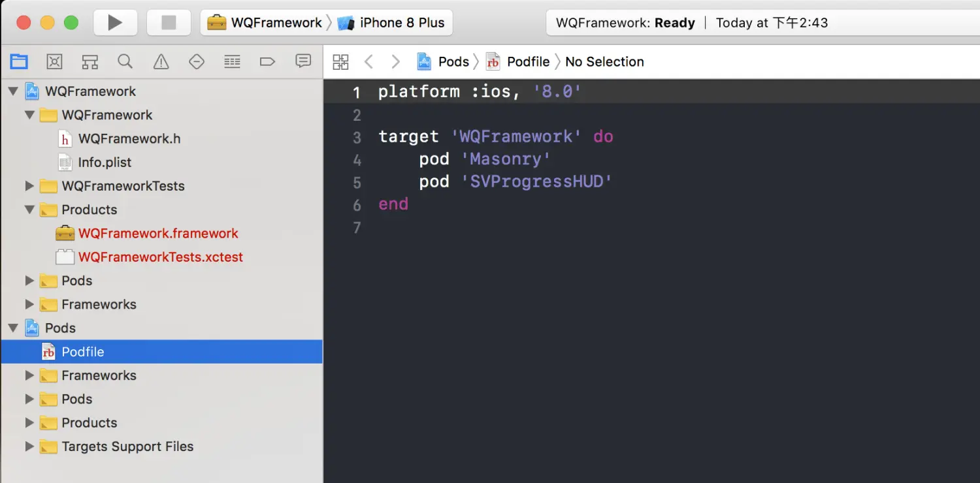Screen dimensions: 980x483
Task: Click the header file icon of WQFramework.h
Action: (65, 138)
